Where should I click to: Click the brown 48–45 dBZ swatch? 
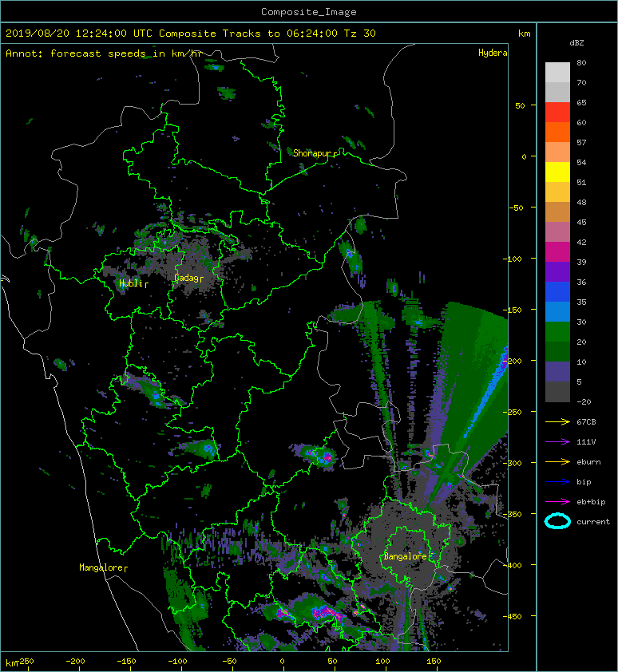(557, 212)
